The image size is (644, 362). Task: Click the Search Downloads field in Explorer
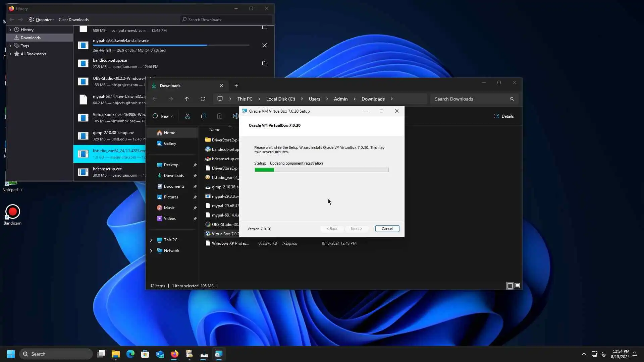[470, 99]
